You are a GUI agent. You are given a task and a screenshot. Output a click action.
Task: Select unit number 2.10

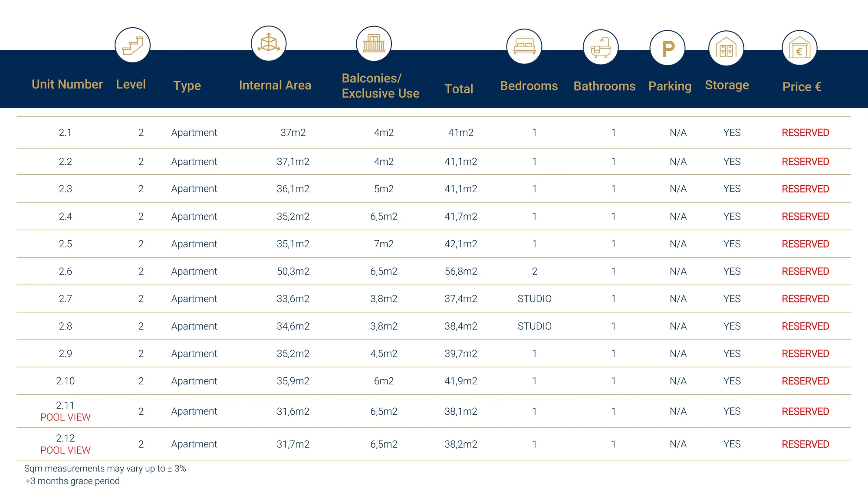65,381
